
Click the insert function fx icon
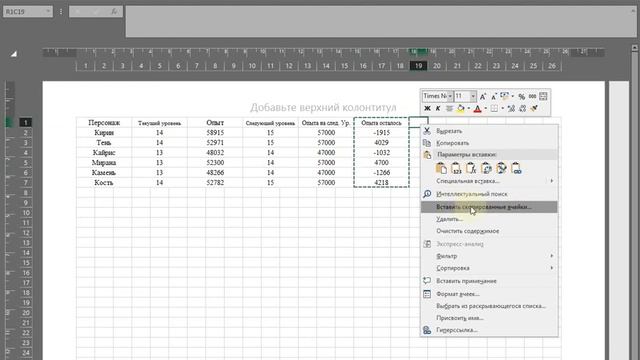115,12
